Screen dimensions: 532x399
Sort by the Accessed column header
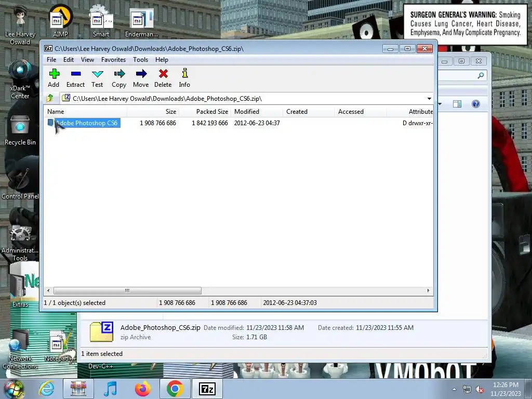point(361,112)
